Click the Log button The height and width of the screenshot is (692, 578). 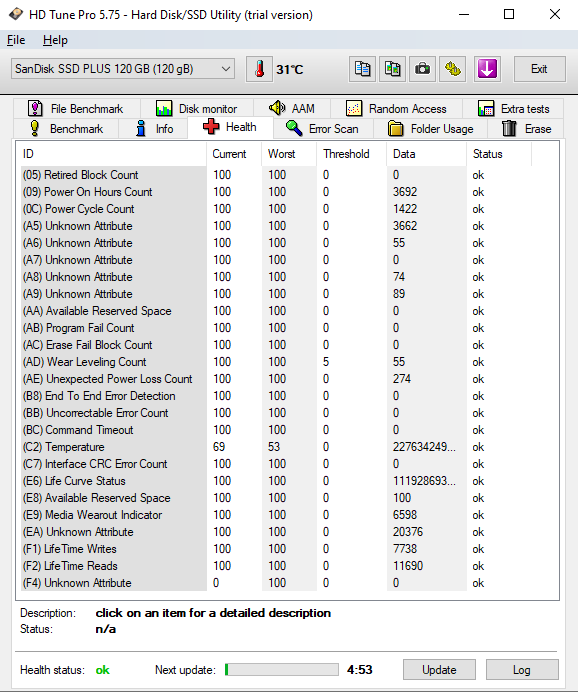click(522, 669)
